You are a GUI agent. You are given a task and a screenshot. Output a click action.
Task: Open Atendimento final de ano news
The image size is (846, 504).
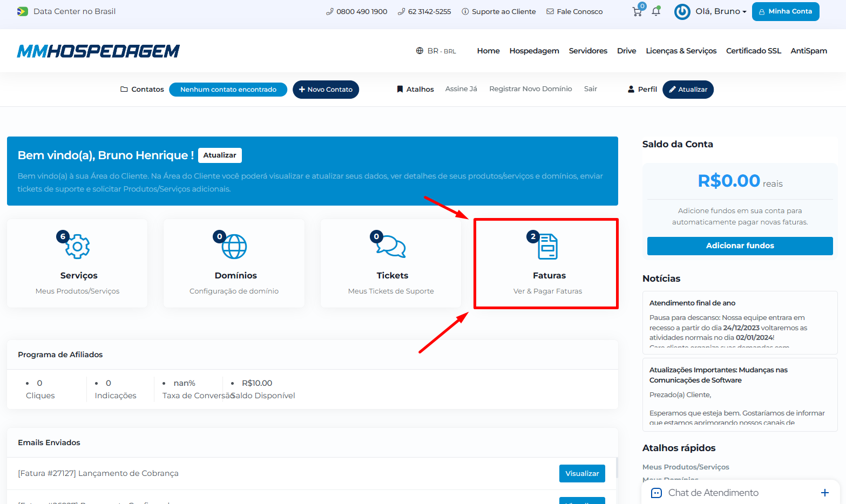[692, 303]
